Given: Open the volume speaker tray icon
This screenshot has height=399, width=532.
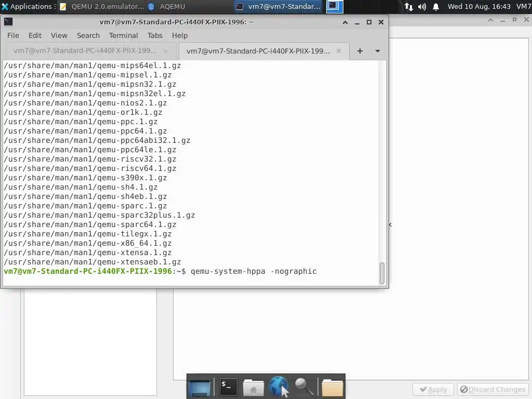Looking at the screenshot, I should (422, 6).
